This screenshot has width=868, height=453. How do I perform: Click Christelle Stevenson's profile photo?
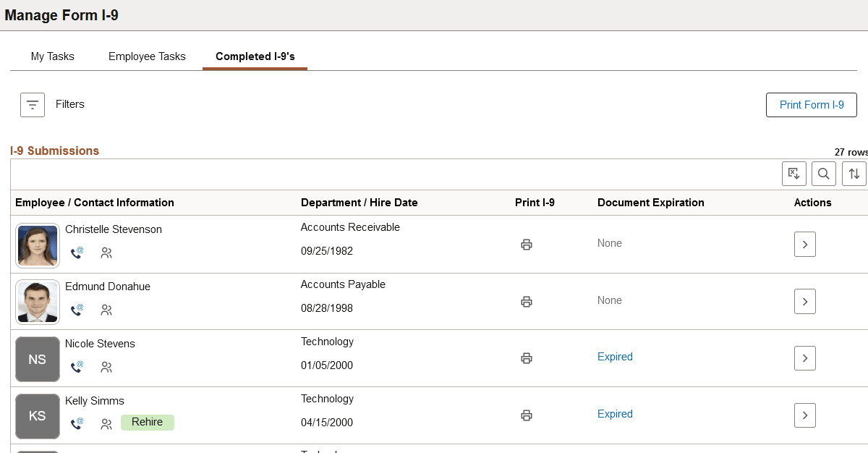tap(38, 245)
